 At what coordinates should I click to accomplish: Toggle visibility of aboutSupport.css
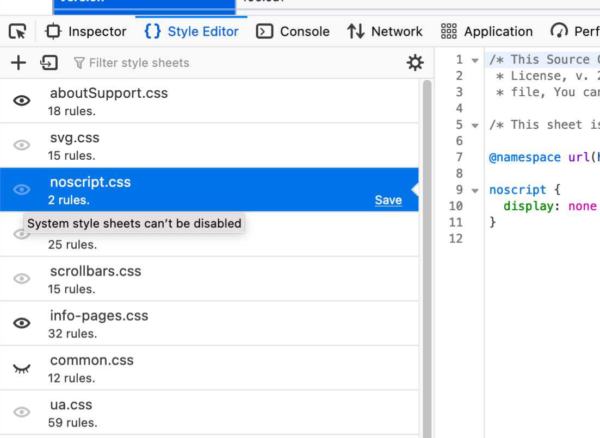[x=21, y=101]
